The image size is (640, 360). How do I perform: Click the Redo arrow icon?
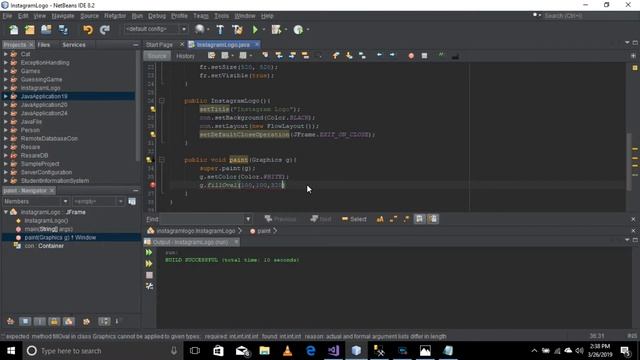point(104,30)
